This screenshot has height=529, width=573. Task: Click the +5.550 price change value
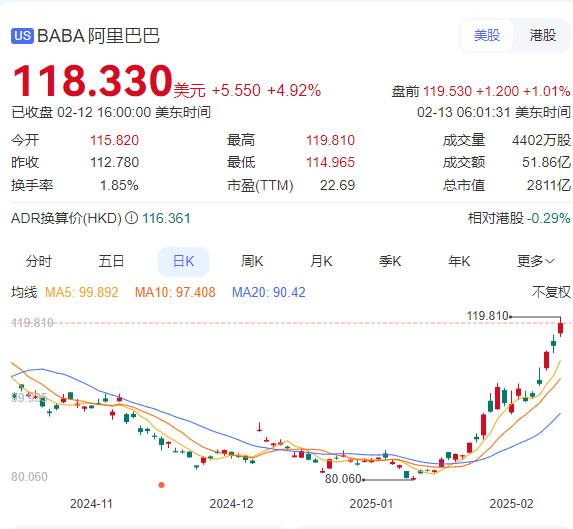coord(236,91)
